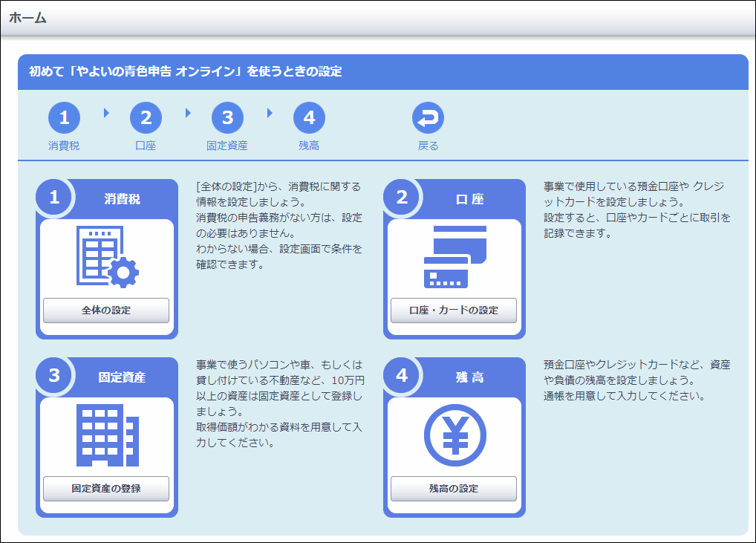Open 全体の設定 button
The height and width of the screenshot is (543, 756).
106,310
